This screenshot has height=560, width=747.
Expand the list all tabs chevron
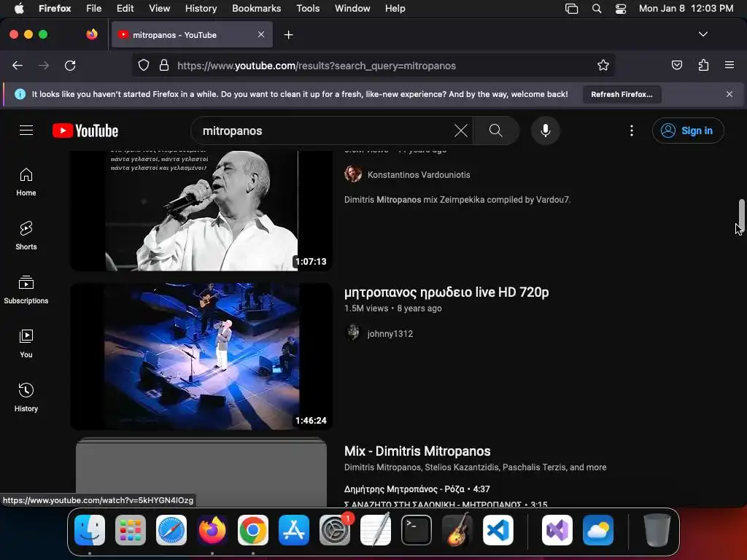pos(703,34)
